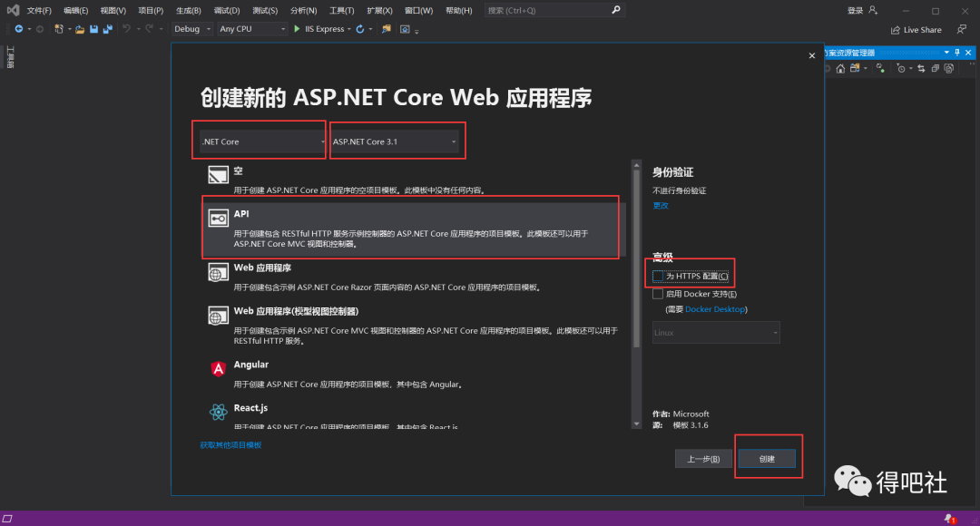Select the Empty (空) project template

tap(413, 180)
